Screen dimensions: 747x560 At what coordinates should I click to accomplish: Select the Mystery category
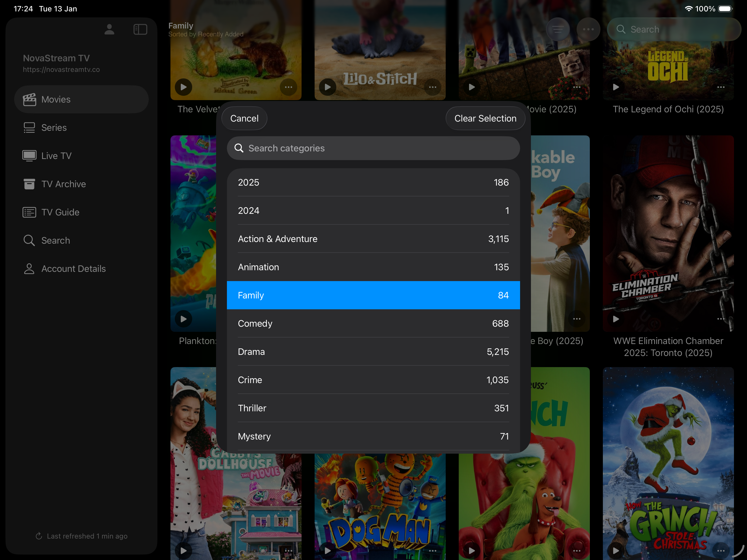tap(373, 437)
